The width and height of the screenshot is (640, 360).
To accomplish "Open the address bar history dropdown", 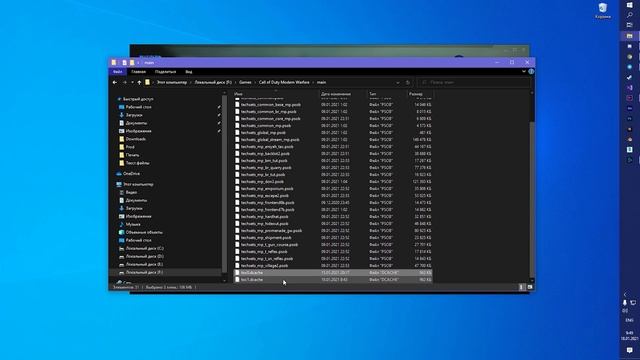I will 398,82.
